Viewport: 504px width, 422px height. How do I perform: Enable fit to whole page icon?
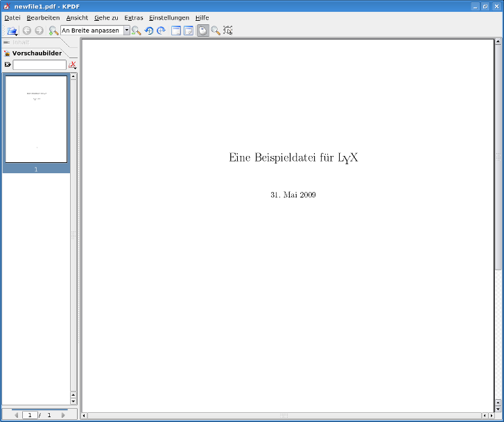pyautogui.click(x=189, y=30)
